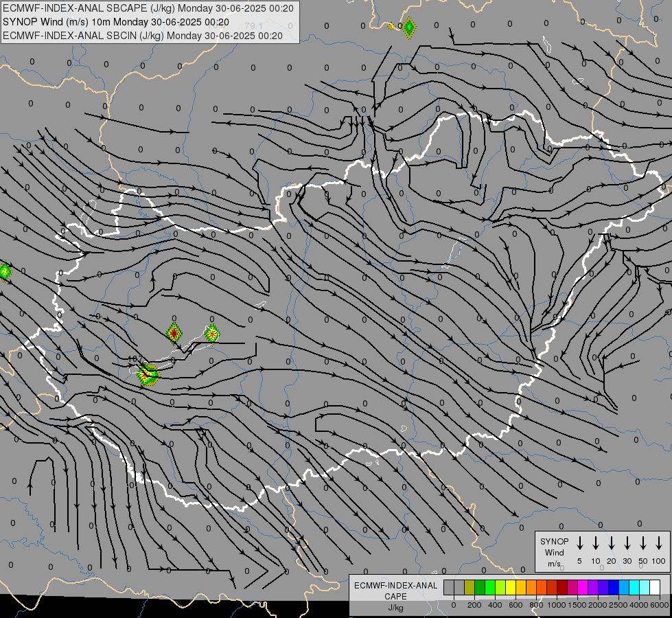
Task: Pick the dark green CAPE legend swatch
Action: pyautogui.click(x=480, y=587)
